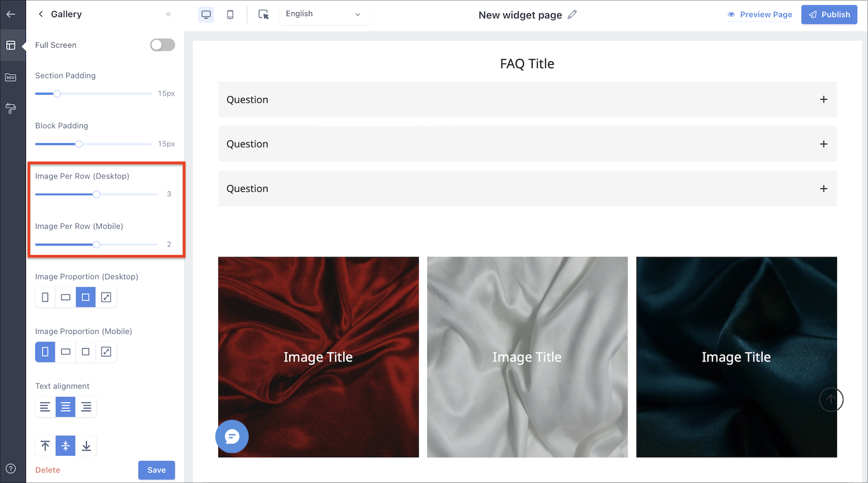Select portrait proportion for Mobile images

pyautogui.click(x=45, y=352)
